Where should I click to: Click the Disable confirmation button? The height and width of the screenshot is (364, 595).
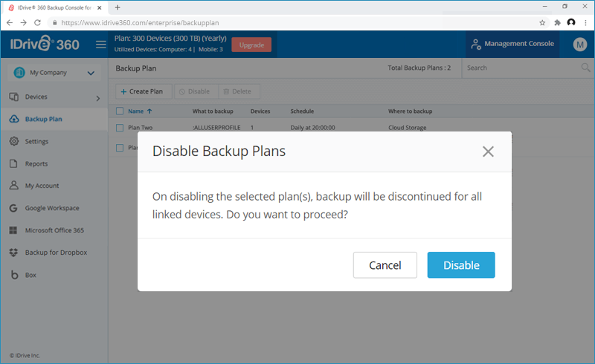tap(461, 265)
